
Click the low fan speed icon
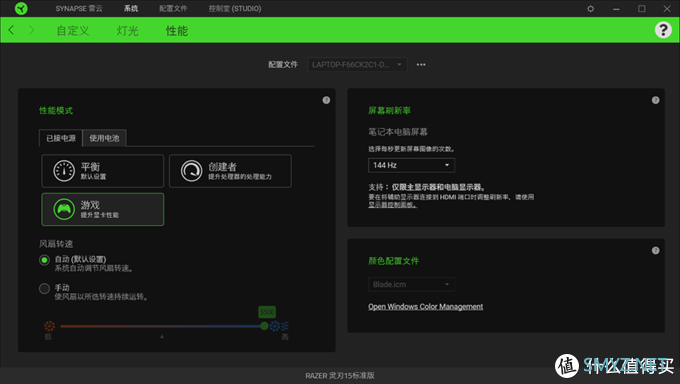49,326
